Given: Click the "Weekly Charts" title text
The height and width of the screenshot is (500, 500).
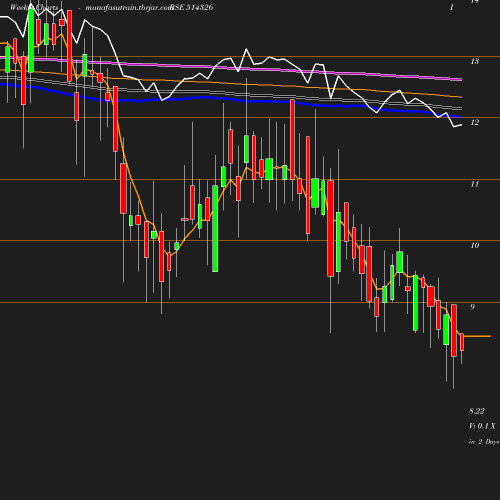Looking at the screenshot, I should click(x=34, y=7).
